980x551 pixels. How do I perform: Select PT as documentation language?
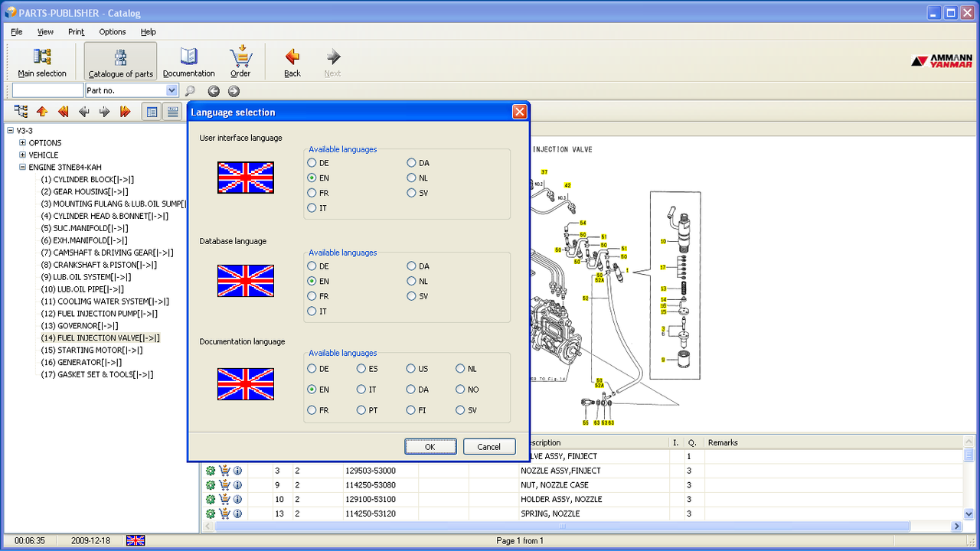(361, 410)
